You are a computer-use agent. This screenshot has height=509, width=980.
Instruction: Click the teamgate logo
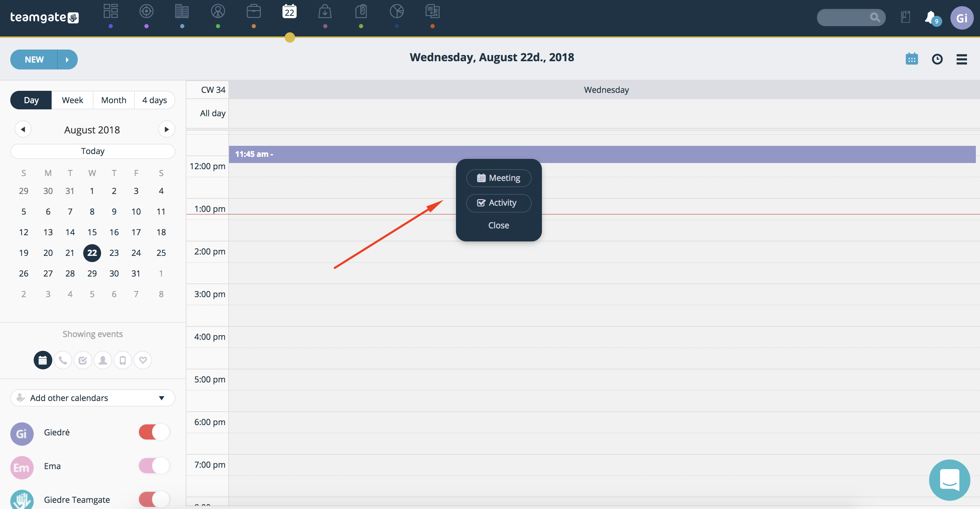44,17
